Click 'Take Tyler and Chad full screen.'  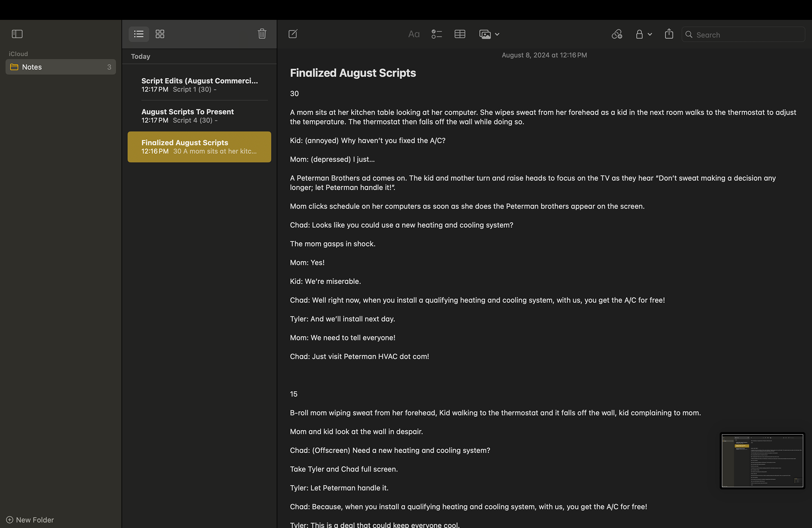pyautogui.click(x=343, y=469)
